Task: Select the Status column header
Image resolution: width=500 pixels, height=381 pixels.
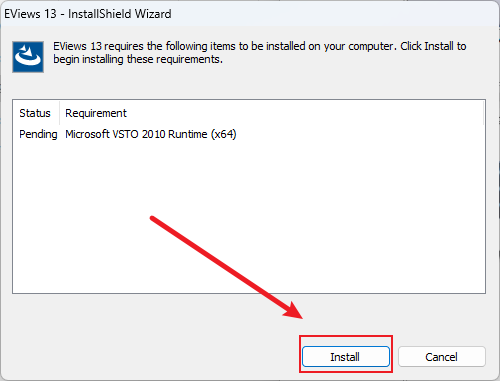Action: click(x=35, y=113)
